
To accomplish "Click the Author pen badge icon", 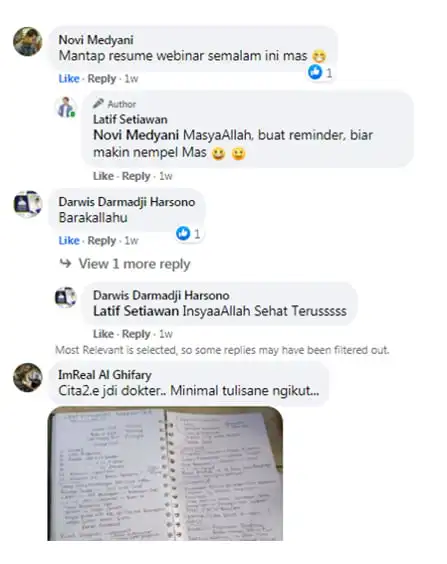I will pyautogui.click(x=98, y=104).
